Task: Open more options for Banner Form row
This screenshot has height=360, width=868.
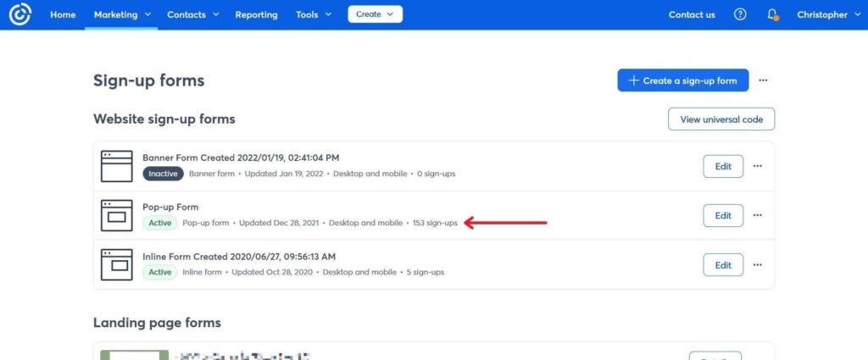Action: (757, 166)
